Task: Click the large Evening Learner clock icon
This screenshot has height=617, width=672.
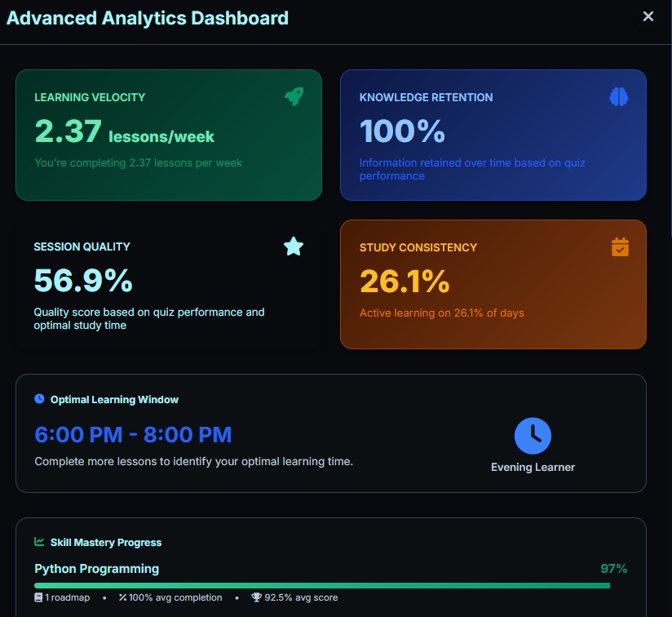Action: [533, 436]
